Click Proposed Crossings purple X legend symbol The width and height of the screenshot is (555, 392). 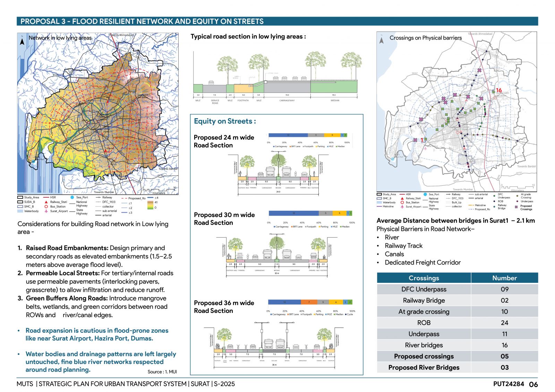click(516, 207)
